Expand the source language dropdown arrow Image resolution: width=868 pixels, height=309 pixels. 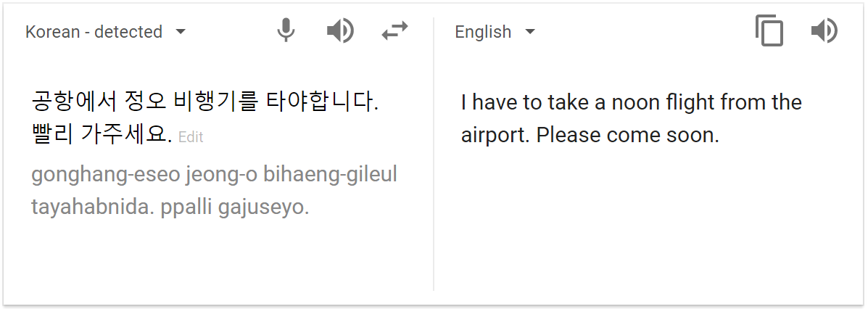click(181, 32)
